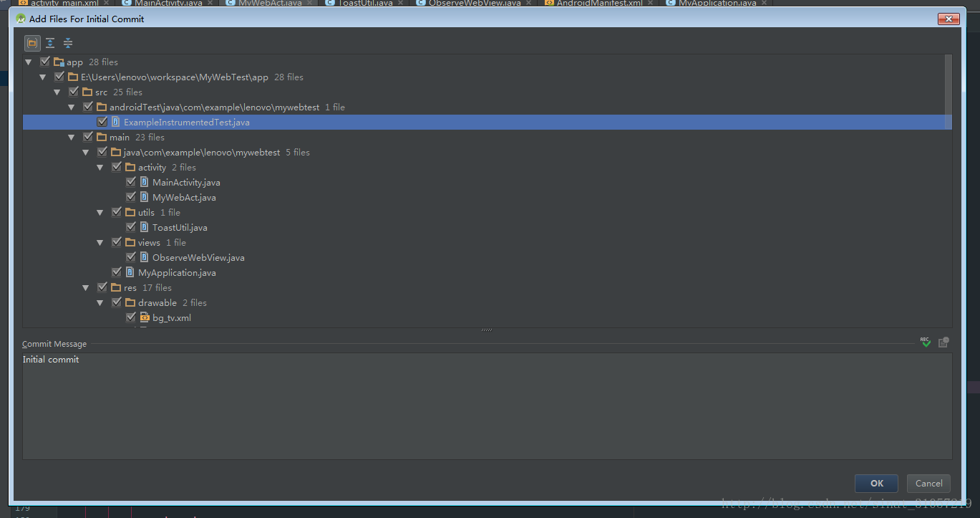Collapse the MyWebTest\app path node
This screenshot has width=980, height=518.
point(43,77)
